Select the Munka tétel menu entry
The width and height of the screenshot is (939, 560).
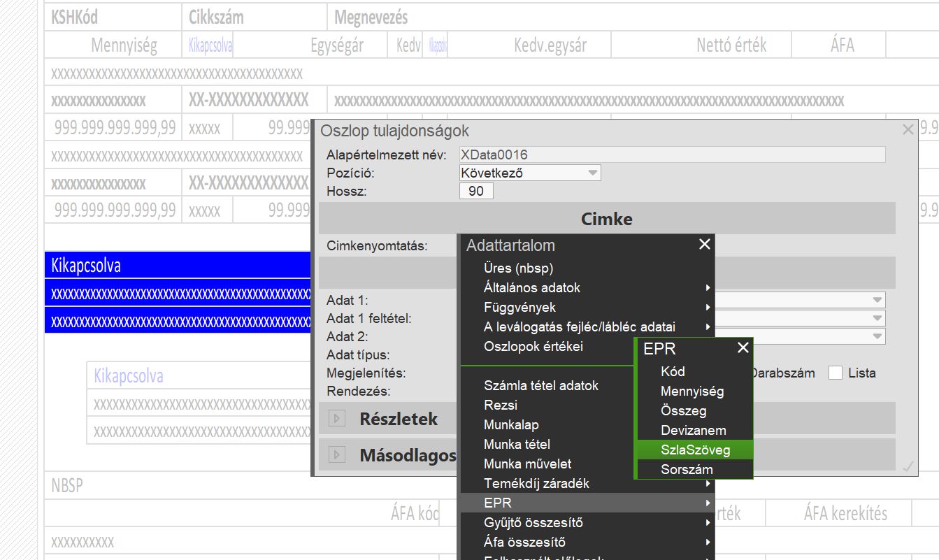click(x=547, y=444)
